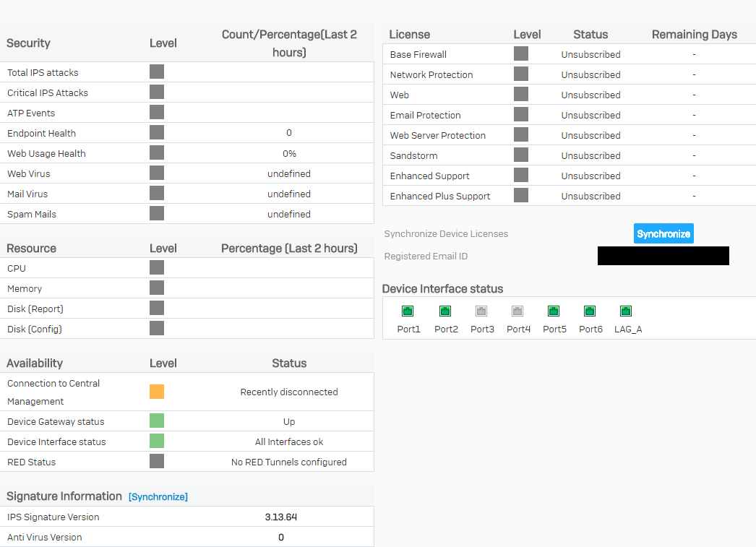Click grey level square for Total IPS attacks
The image size is (756, 547).
coord(157,72)
